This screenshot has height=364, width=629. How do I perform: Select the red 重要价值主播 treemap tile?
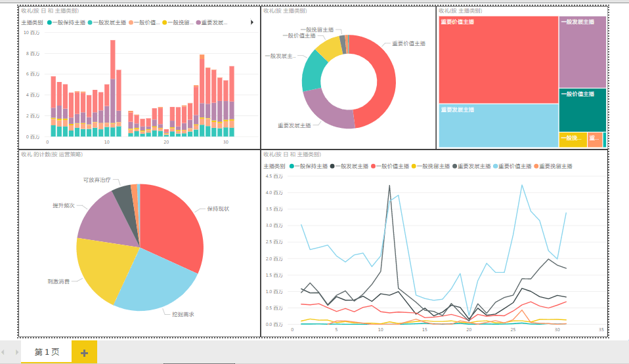pos(498,60)
